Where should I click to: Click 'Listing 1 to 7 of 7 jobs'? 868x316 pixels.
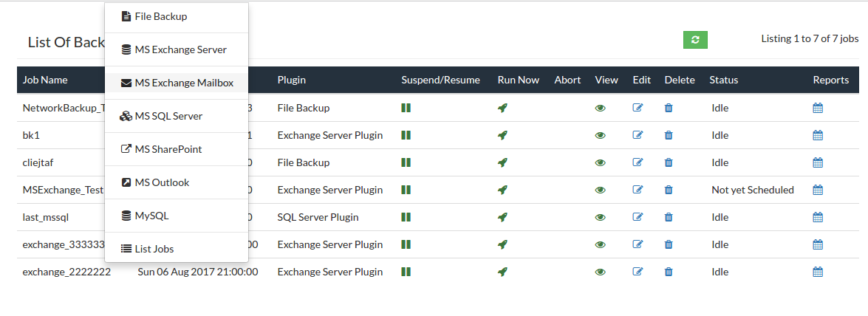[x=810, y=38]
